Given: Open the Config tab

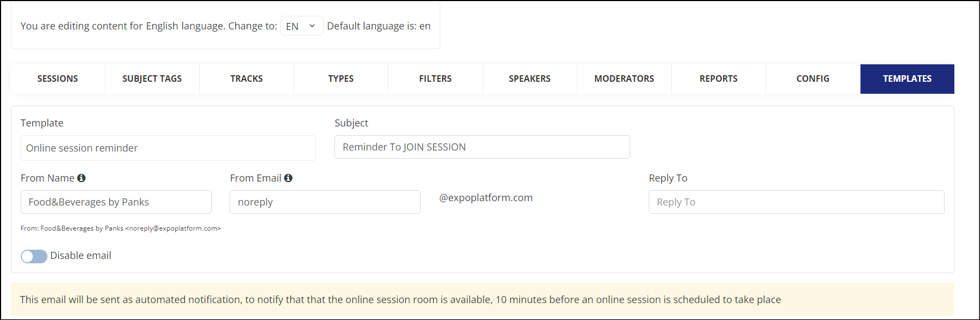Looking at the screenshot, I should [x=813, y=79].
